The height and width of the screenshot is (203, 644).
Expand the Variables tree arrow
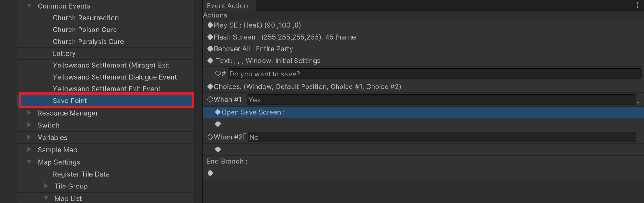point(29,137)
